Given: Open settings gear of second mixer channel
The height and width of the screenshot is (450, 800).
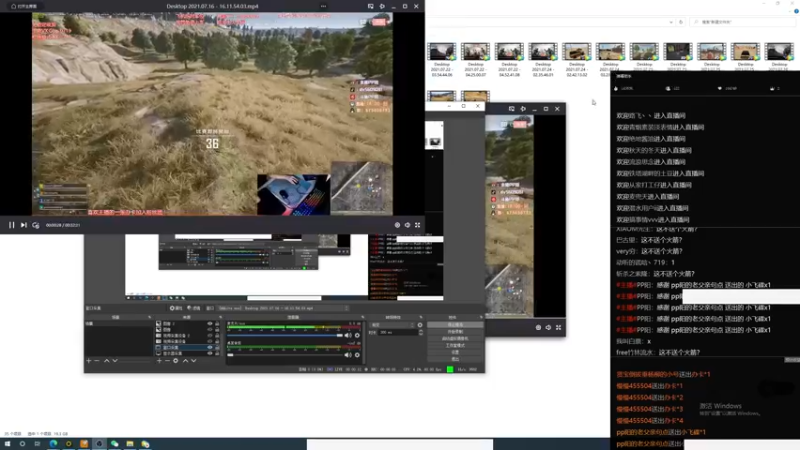Looking at the screenshot, I should pos(357,355).
